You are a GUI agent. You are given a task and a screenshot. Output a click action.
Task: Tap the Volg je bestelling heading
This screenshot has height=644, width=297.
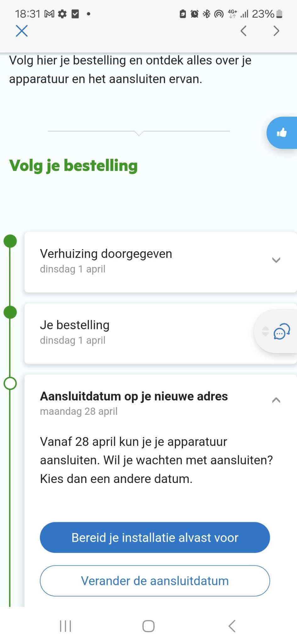74,166
